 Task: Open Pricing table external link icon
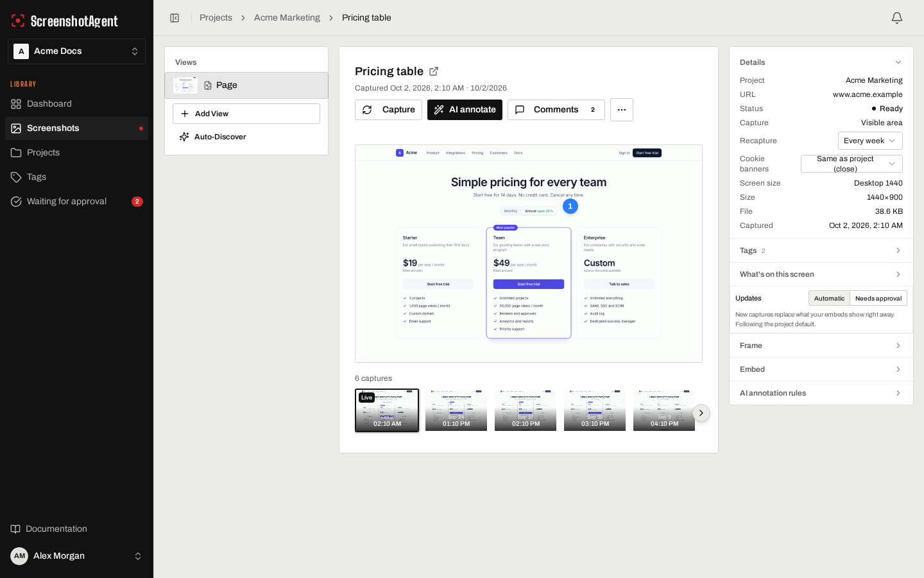coord(434,71)
